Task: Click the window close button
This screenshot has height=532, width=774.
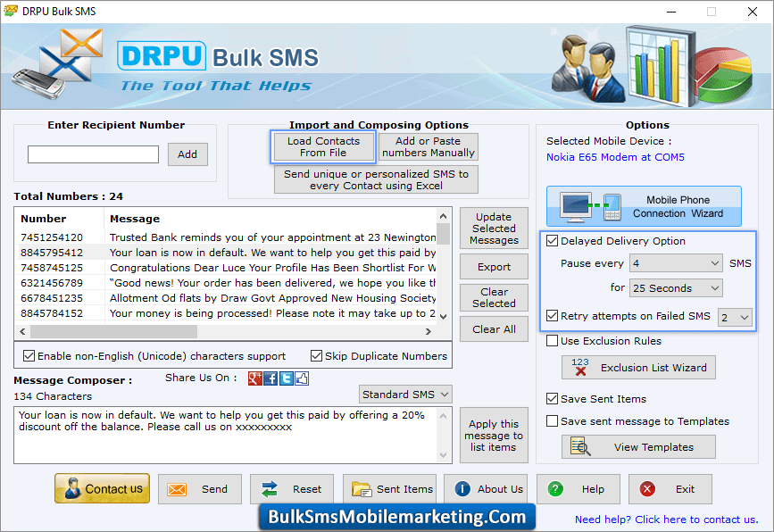Action: [x=753, y=12]
